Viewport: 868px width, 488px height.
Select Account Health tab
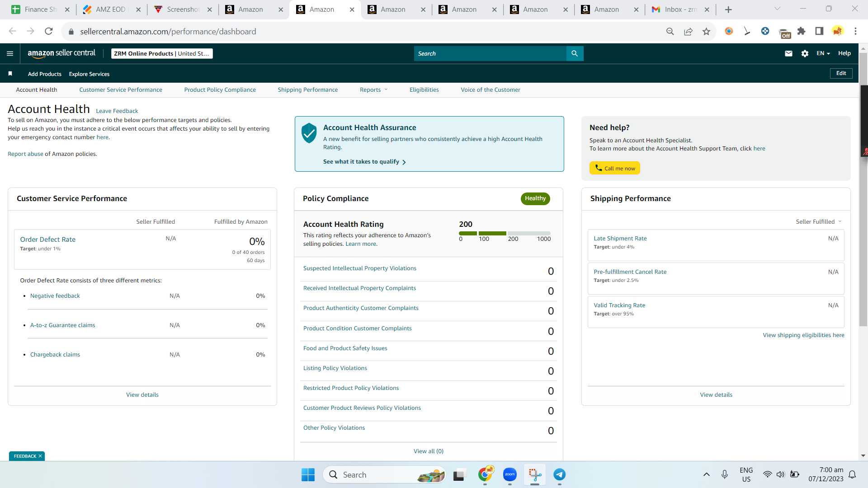point(37,89)
